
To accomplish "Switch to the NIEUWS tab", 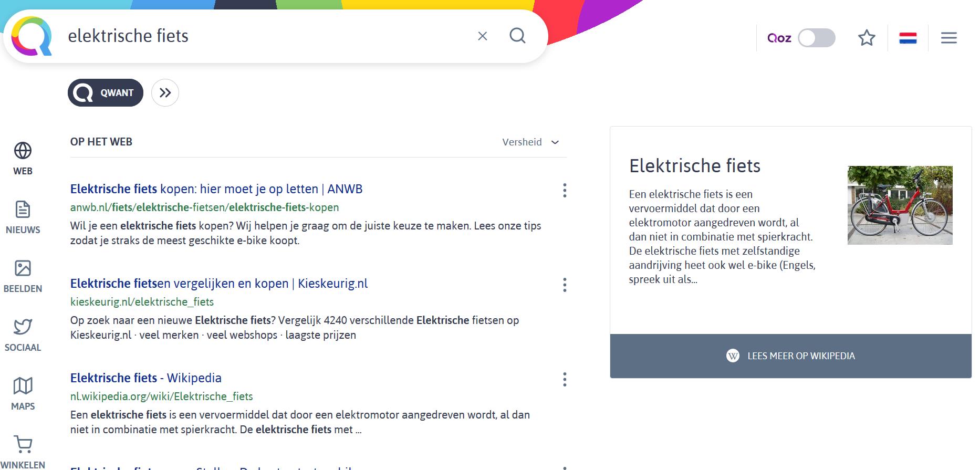I will coord(23,217).
